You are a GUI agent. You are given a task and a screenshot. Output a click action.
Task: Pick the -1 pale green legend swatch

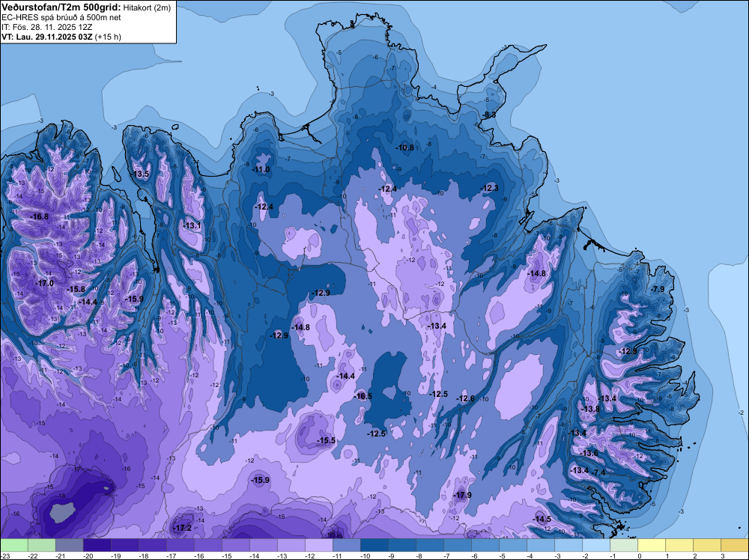coord(624,545)
